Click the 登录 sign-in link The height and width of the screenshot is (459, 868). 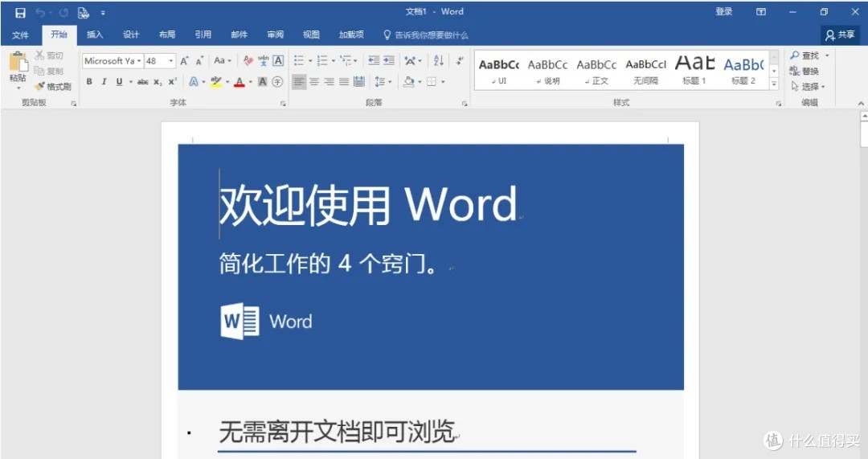pyautogui.click(x=724, y=11)
